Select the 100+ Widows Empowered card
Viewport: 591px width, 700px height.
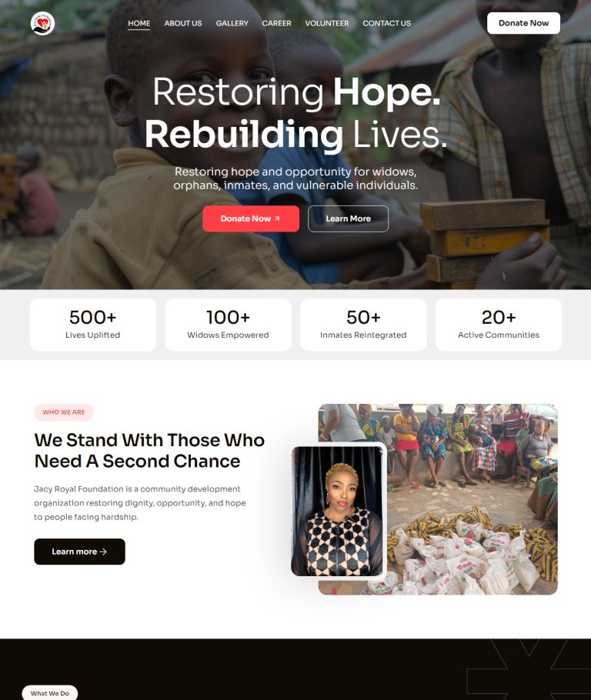(x=229, y=325)
